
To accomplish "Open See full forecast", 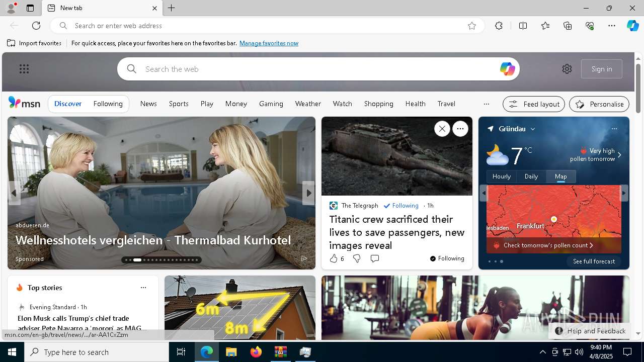I will coord(594,261).
